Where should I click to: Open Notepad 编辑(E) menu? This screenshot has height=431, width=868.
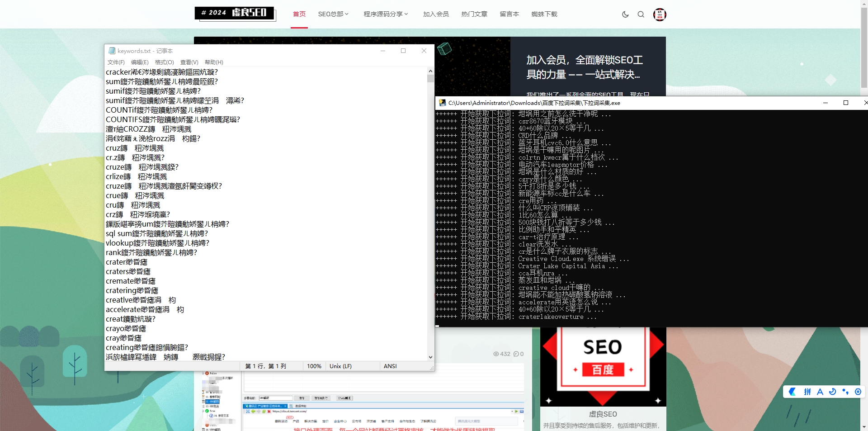click(140, 62)
